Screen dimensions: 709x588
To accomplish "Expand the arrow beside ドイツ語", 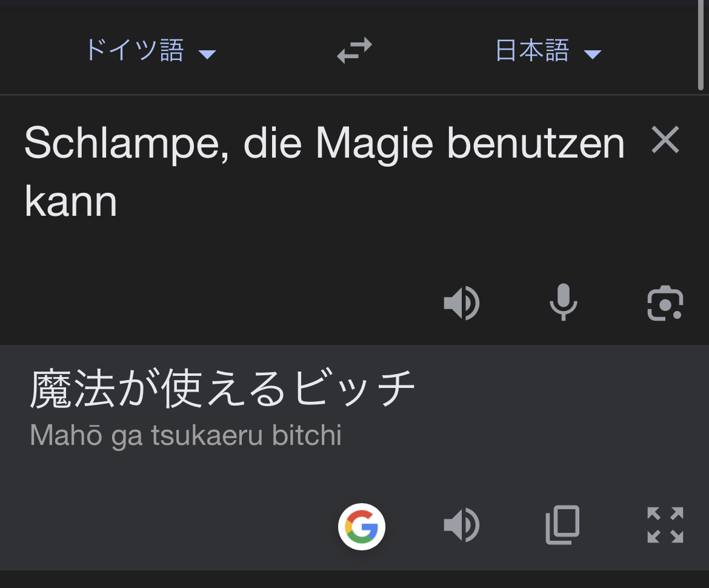I will (207, 55).
